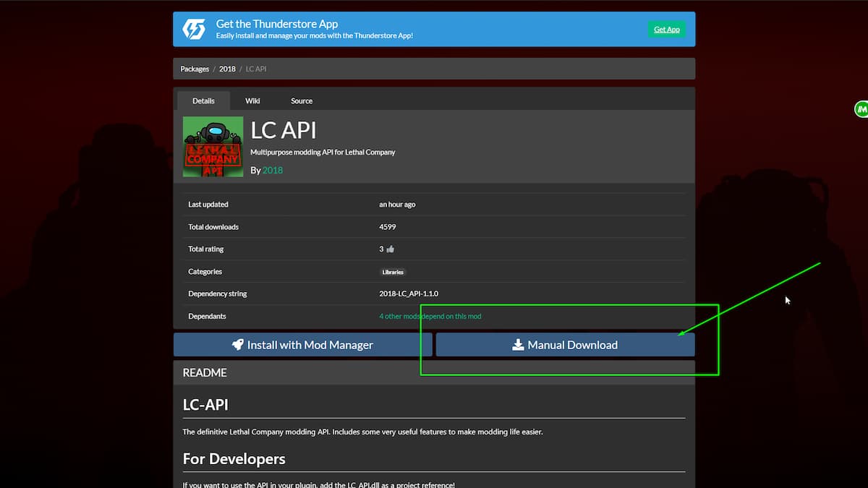
Task: Select the Libraries category tag
Action: click(393, 273)
